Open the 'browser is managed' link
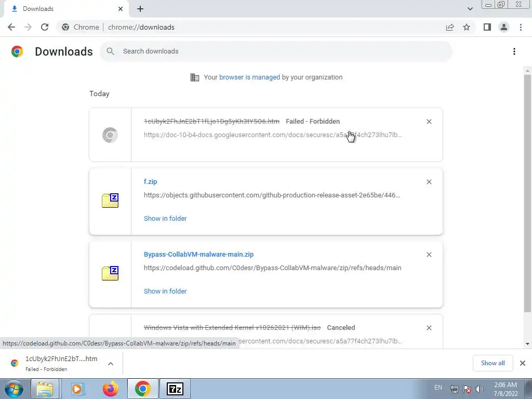532x399 pixels. click(249, 77)
